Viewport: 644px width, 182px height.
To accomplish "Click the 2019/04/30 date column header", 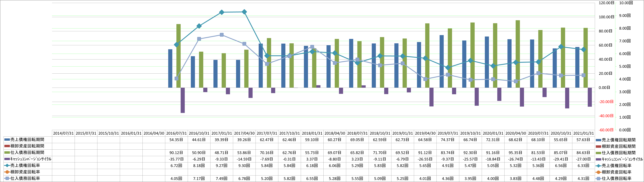I will coord(425,133).
